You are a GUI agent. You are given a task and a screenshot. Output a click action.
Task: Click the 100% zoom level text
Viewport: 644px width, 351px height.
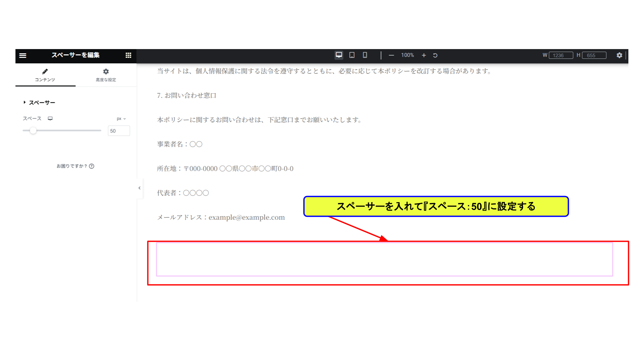point(407,55)
